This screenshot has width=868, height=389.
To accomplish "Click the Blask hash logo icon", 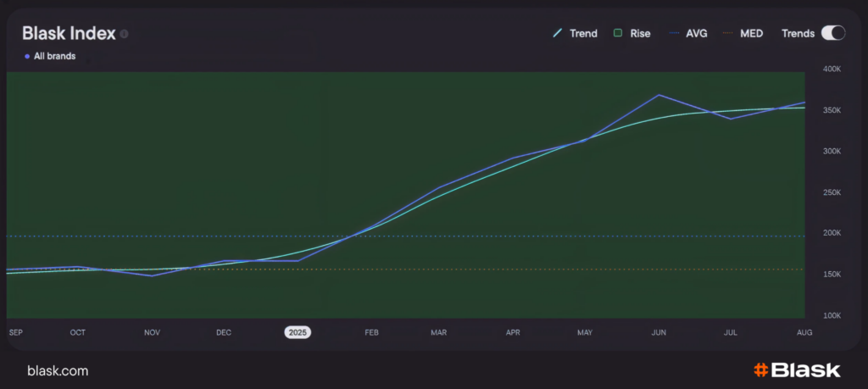I will [761, 370].
